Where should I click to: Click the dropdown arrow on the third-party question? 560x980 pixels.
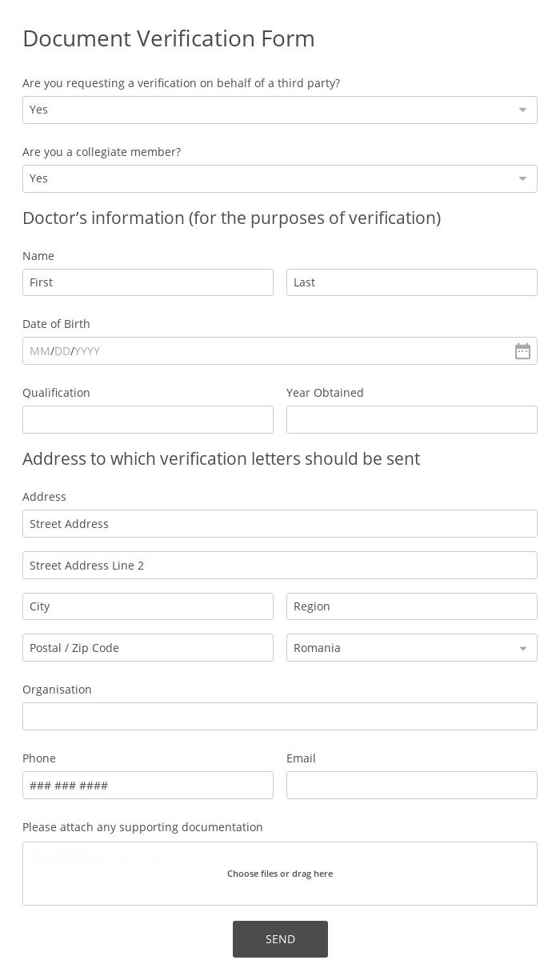tap(522, 110)
